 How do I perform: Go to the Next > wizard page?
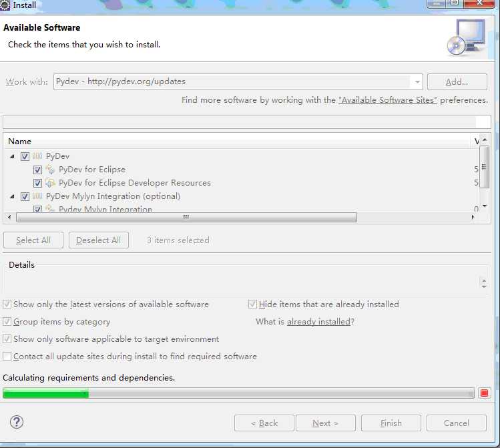(325, 423)
